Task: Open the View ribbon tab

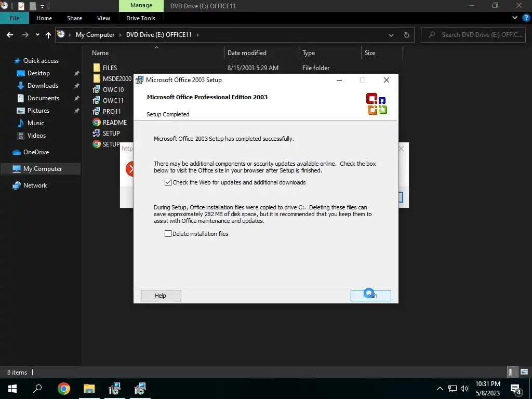Action: (x=103, y=18)
